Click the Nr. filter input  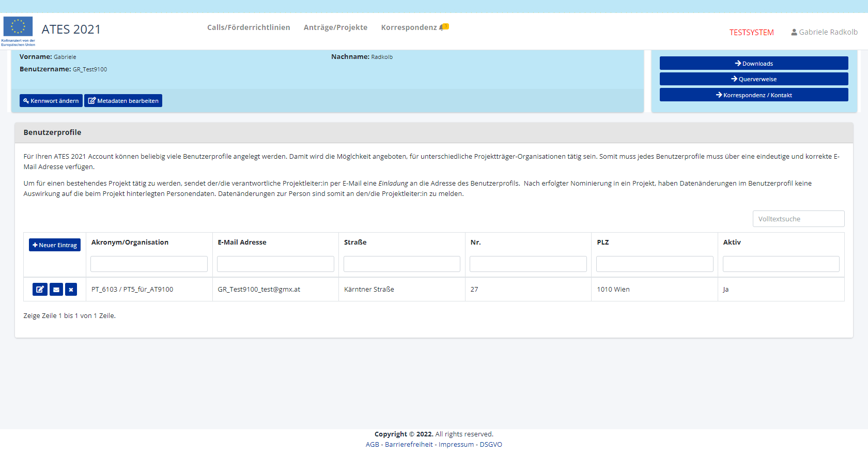[x=528, y=264]
